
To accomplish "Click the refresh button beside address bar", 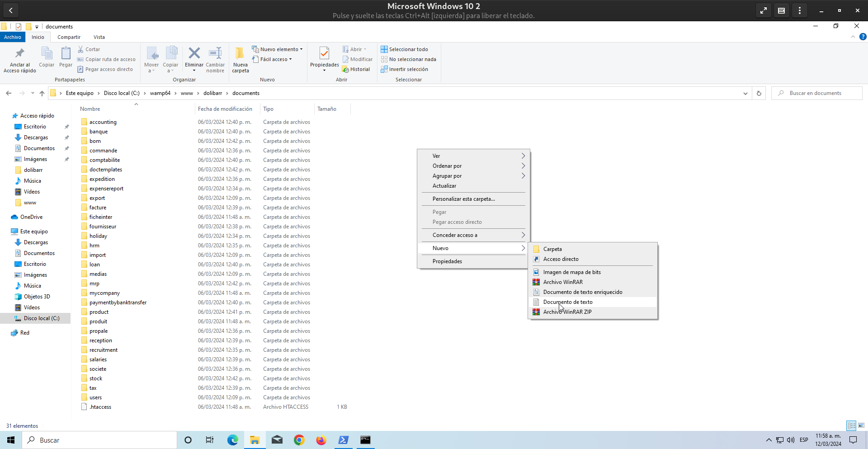I will click(x=759, y=93).
